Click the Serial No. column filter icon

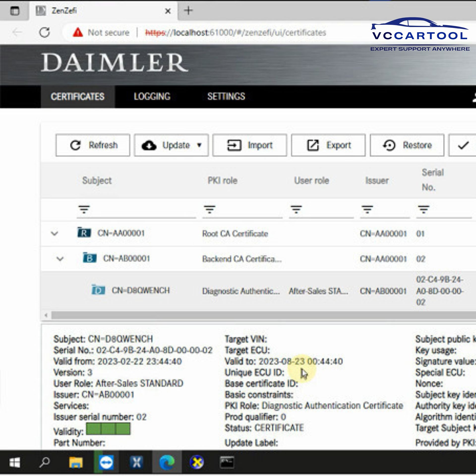424,209
